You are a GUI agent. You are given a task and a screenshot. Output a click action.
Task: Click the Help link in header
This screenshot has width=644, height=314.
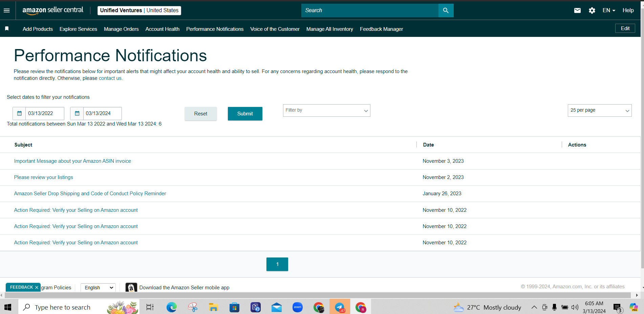click(x=628, y=10)
